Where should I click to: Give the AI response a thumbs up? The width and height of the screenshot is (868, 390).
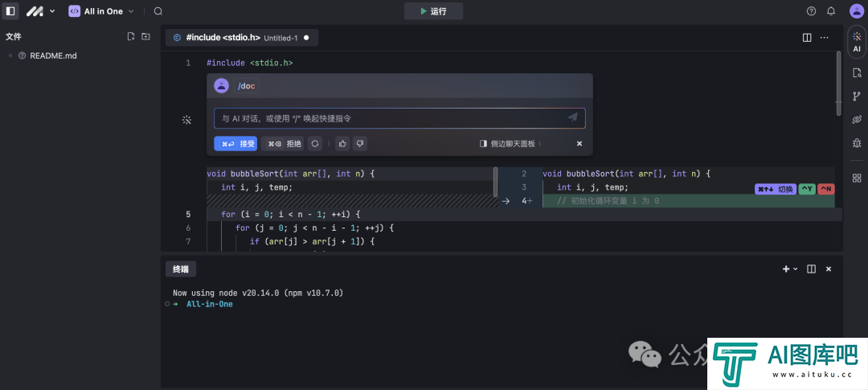point(342,144)
